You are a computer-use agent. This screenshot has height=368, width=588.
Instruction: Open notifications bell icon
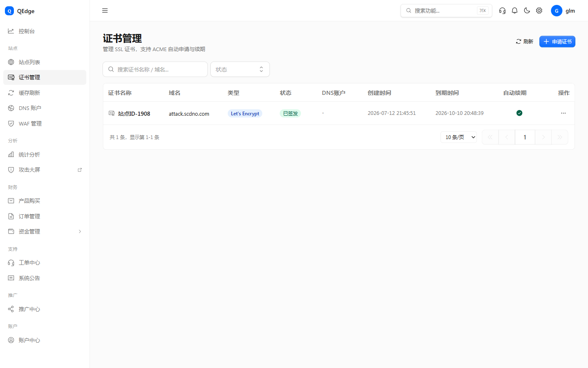(514, 11)
